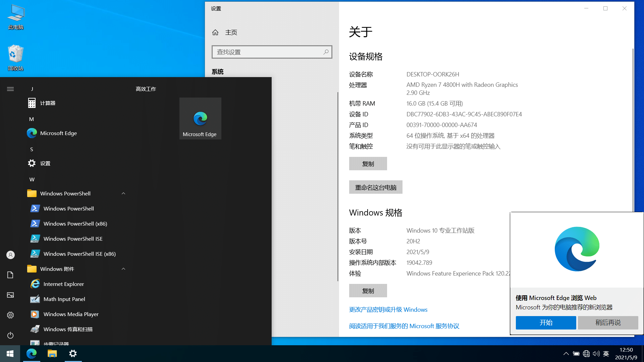Open Settings gear in the Start sidebar
Viewport: 644px width, 362px height.
pyautogui.click(x=10, y=315)
